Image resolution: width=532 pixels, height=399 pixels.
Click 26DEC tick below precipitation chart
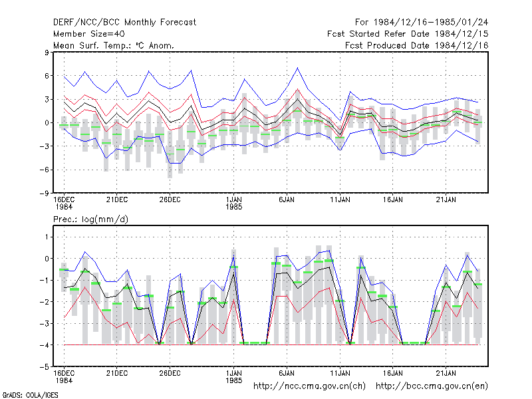(170, 373)
